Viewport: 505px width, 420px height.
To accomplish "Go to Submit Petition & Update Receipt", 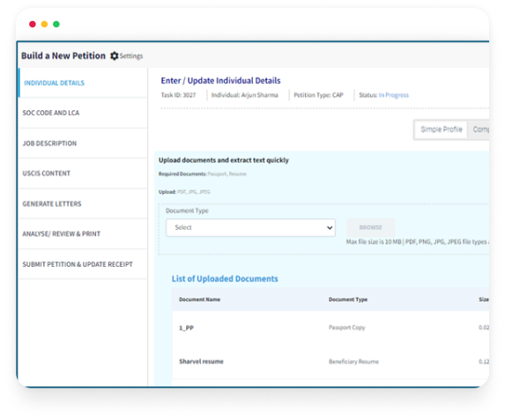I will click(83, 264).
